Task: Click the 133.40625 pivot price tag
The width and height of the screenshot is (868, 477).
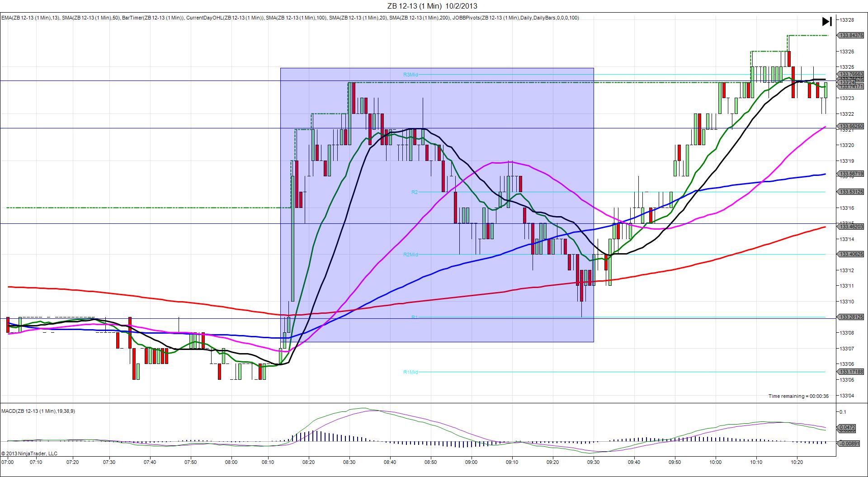Action: coord(850,255)
